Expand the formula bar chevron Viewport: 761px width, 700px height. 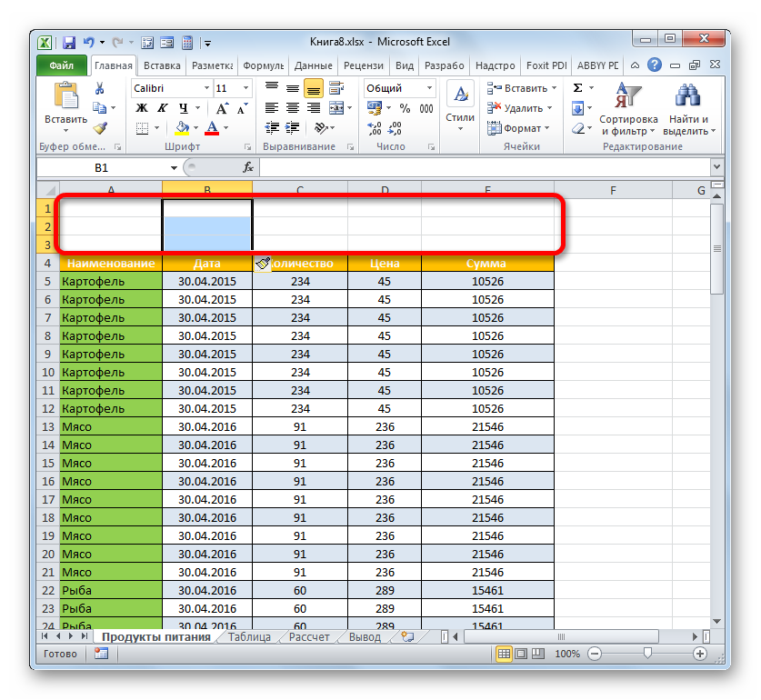(716, 167)
